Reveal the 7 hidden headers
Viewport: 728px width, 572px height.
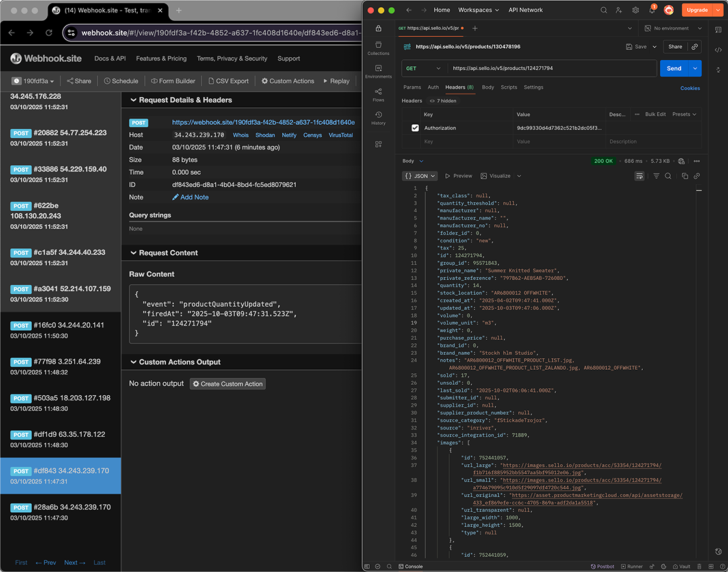[443, 101]
